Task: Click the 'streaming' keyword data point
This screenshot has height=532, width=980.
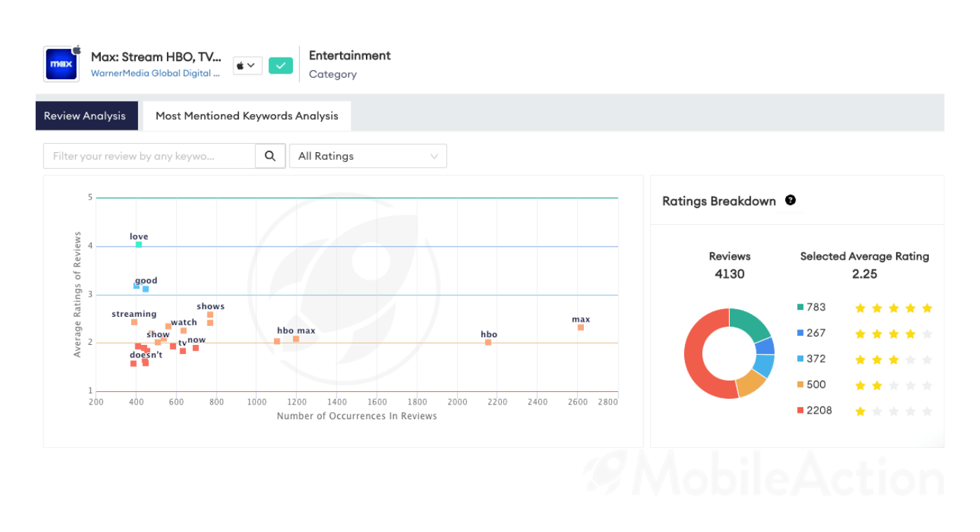Action: tap(134, 322)
